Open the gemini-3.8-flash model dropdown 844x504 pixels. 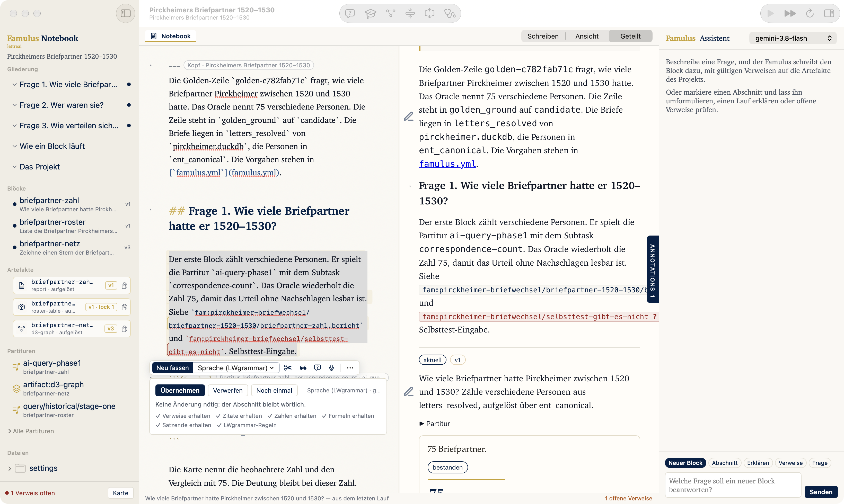click(x=793, y=38)
